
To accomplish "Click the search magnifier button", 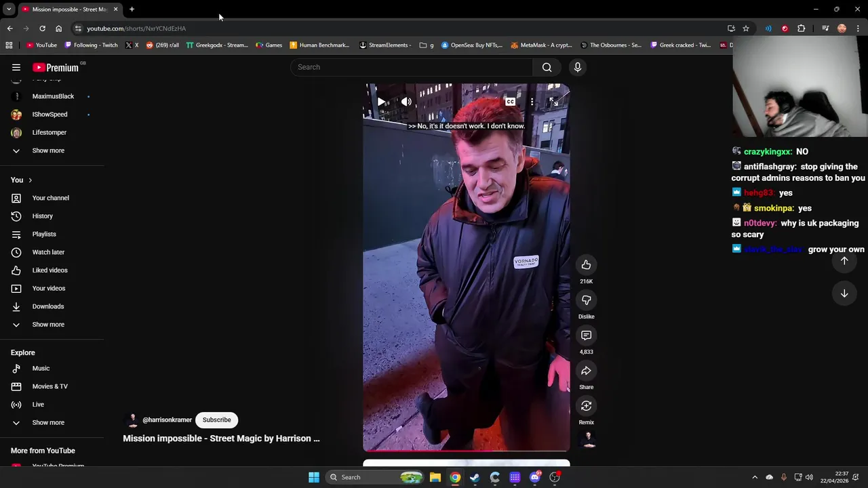I will tap(547, 67).
